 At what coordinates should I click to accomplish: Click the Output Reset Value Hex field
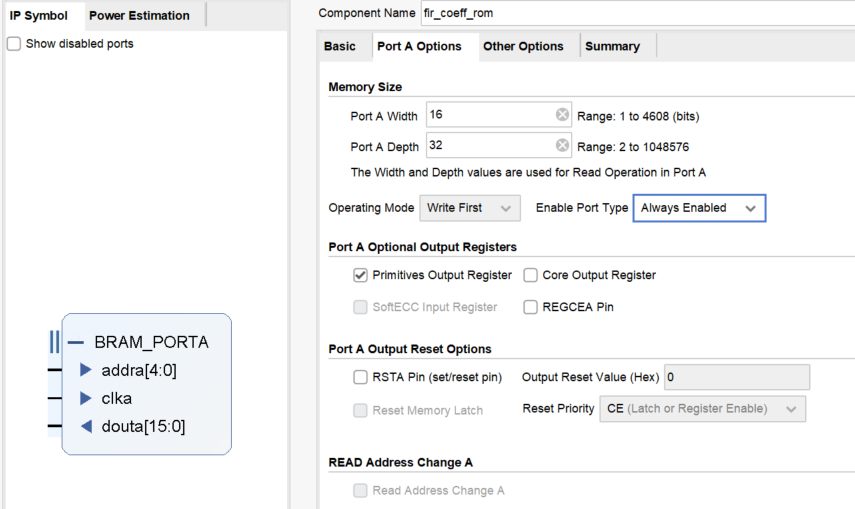pyautogui.click(x=737, y=377)
